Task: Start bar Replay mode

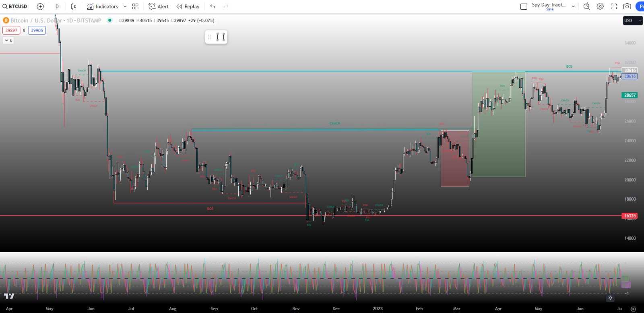Action: pos(188,6)
